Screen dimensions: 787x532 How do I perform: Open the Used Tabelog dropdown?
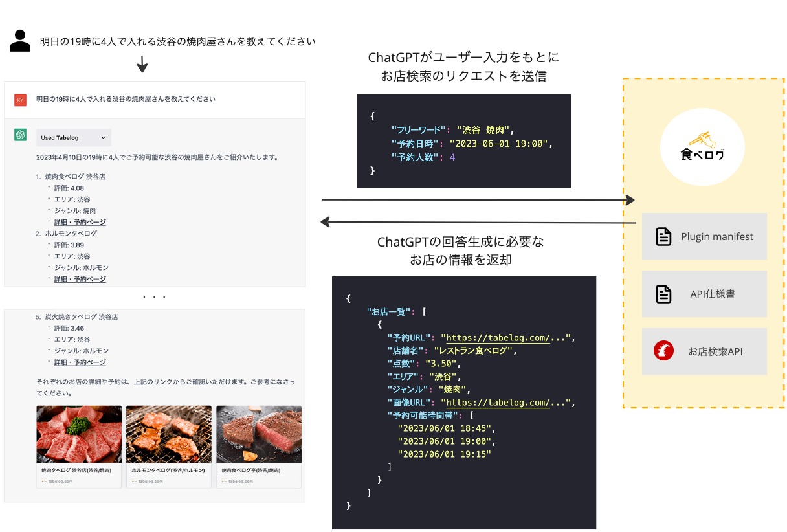click(x=73, y=137)
